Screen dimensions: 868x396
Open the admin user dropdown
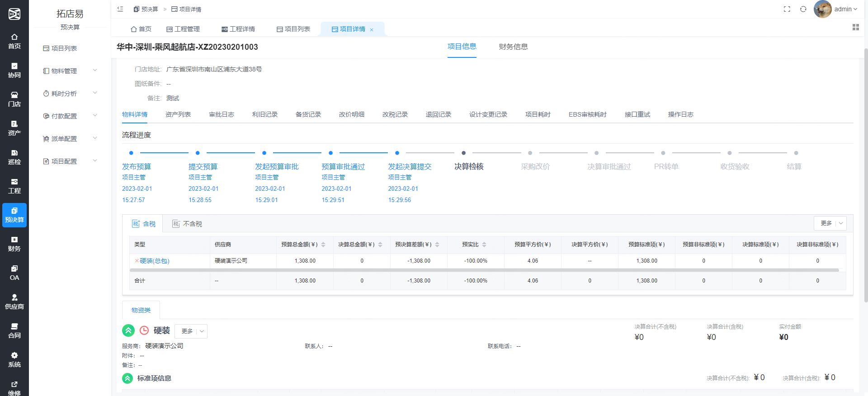click(x=845, y=9)
